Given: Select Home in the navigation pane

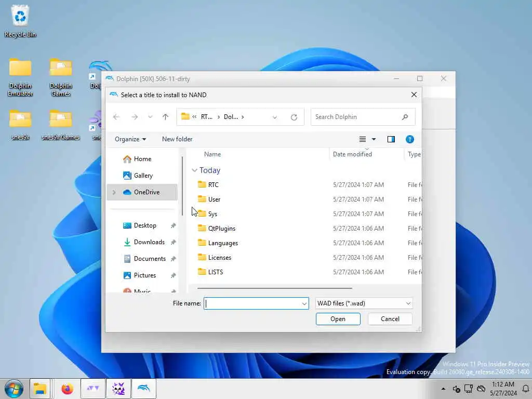Looking at the screenshot, I should click(142, 159).
